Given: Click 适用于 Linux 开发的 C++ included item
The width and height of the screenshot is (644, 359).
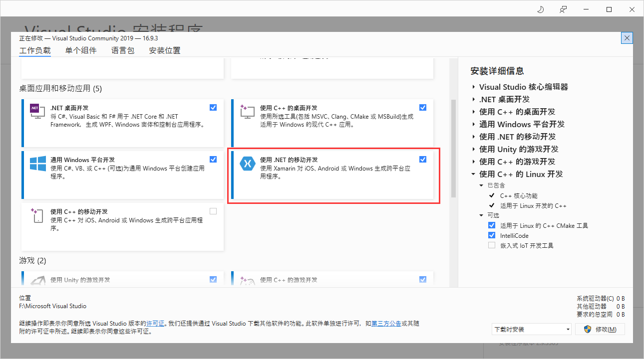Looking at the screenshot, I should (533, 205).
